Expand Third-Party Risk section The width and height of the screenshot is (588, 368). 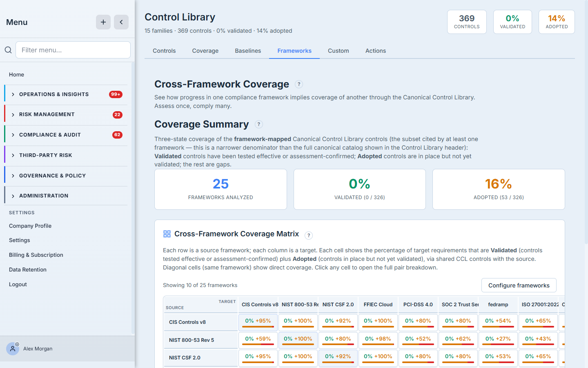[66, 155]
